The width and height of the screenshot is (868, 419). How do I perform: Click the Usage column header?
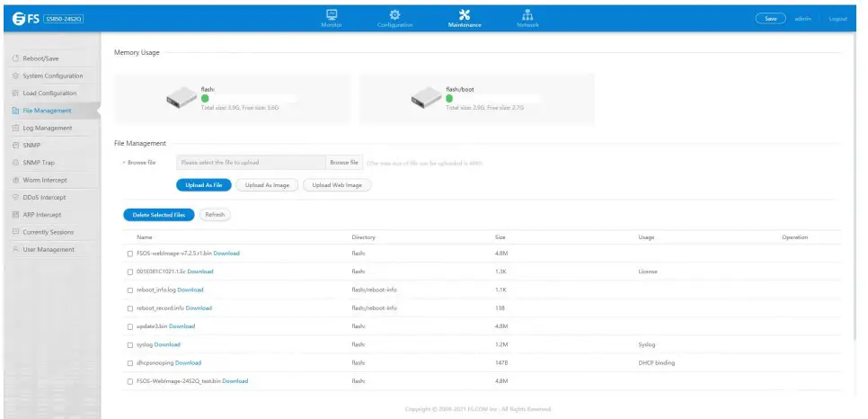tap(646, 237)
